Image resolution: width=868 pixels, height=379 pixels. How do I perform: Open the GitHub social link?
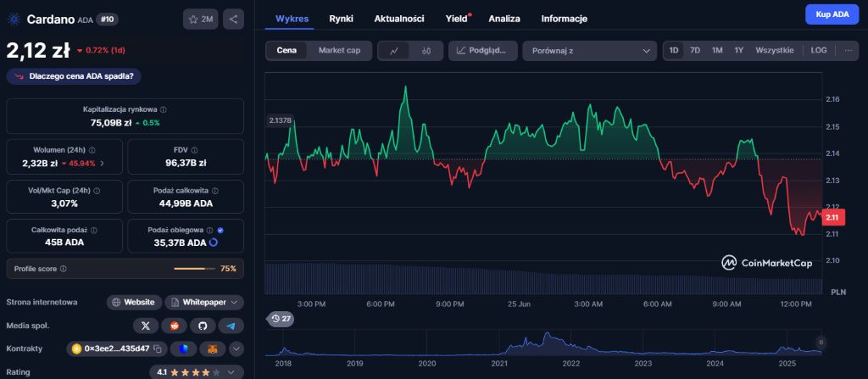pyautogui.click(x=203, y=326)
